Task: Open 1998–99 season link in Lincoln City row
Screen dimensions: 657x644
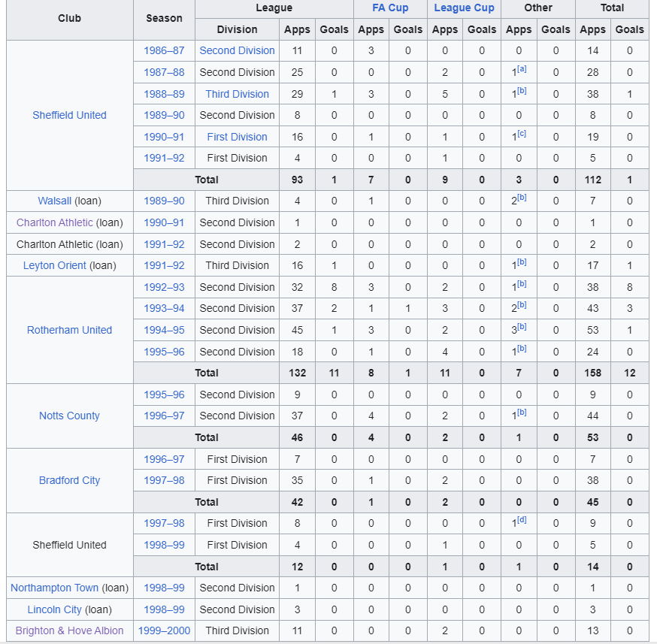Action: [164, 609]
